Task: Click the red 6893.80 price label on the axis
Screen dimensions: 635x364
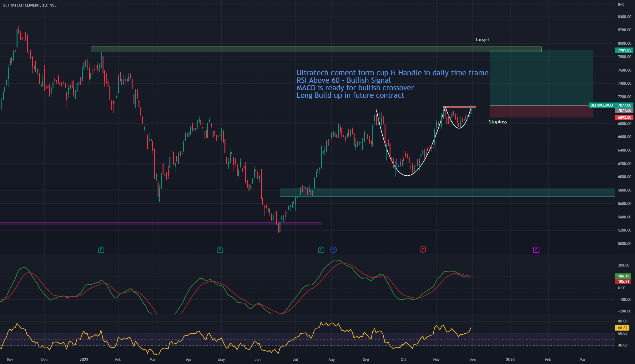Action: pyautogui.click(x=624, y=117)
